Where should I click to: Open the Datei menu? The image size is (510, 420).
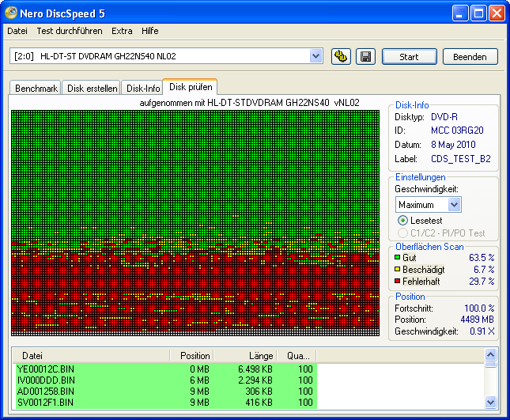coord(17,31)
